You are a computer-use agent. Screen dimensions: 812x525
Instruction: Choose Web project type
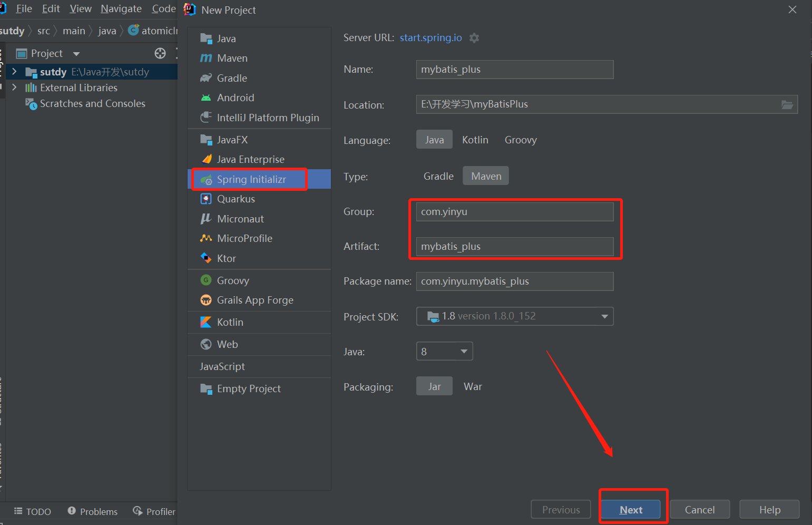[259, 344]
